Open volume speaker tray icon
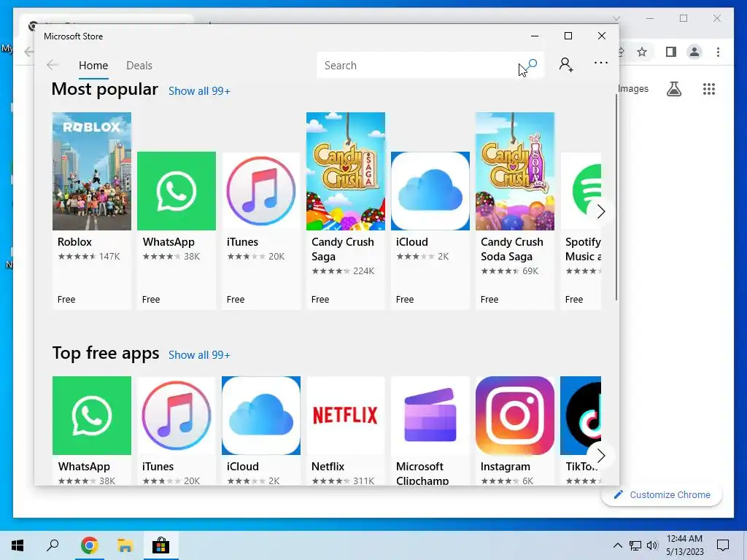The height and width of the screenshot is (560, 747). (652, 545)
